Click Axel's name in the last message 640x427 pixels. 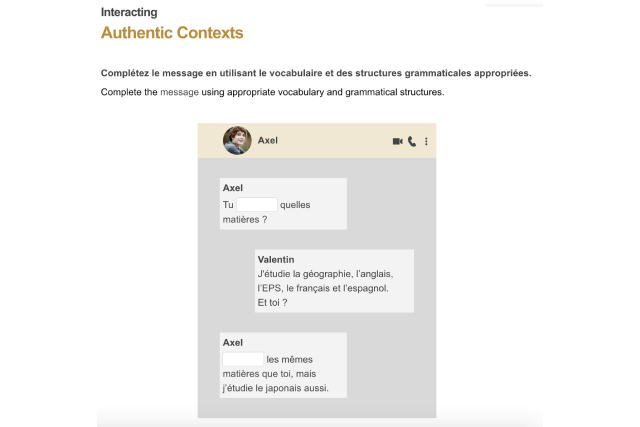point(233,342)
